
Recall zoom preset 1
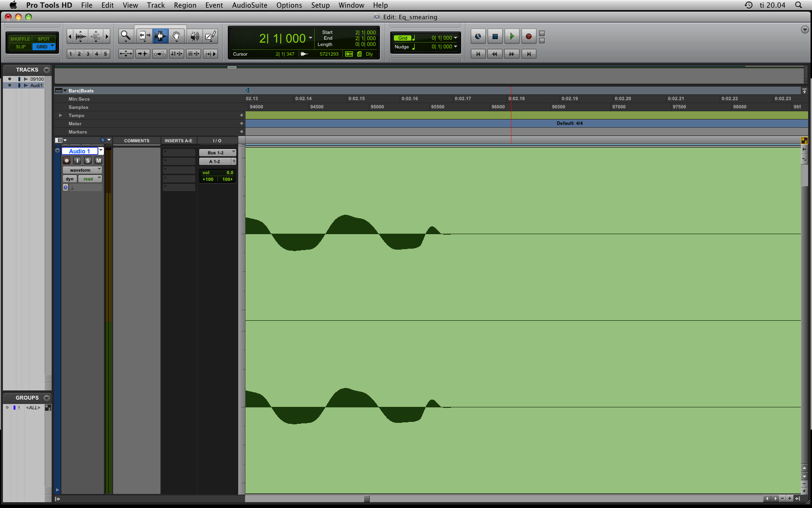71,54
